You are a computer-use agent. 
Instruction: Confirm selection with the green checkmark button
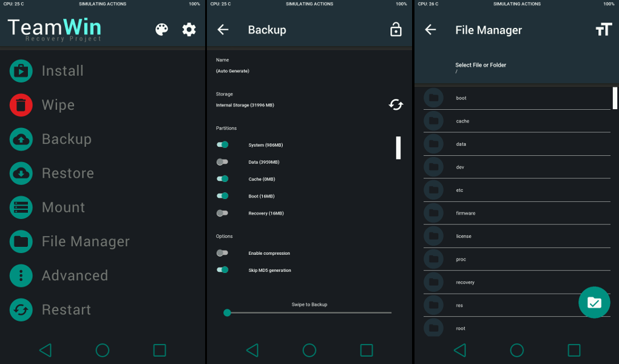[594, 302]
